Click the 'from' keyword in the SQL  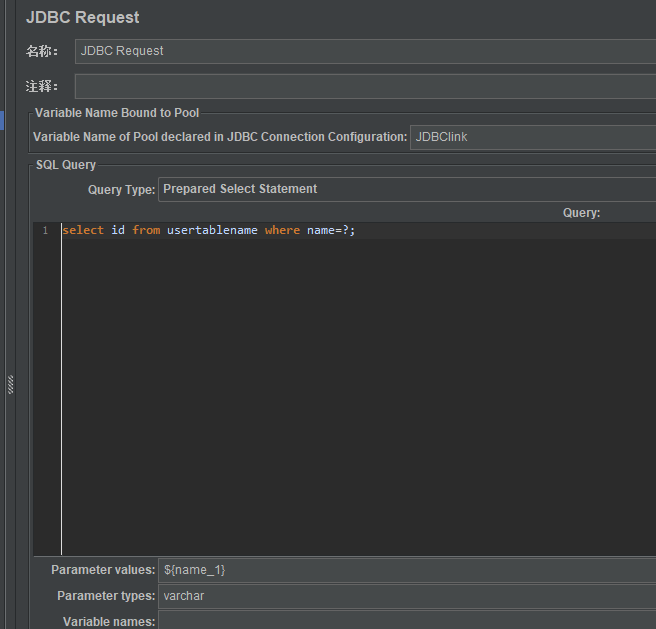click(146, 231)
